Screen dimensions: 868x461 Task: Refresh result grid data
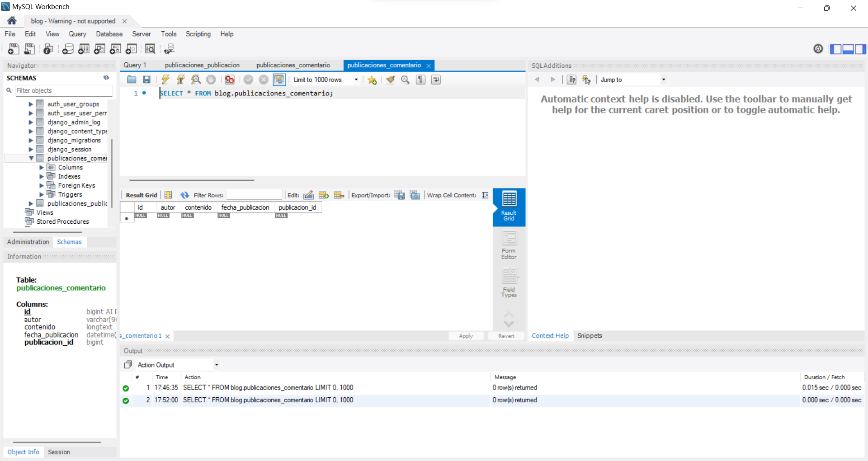pos(184,195)
